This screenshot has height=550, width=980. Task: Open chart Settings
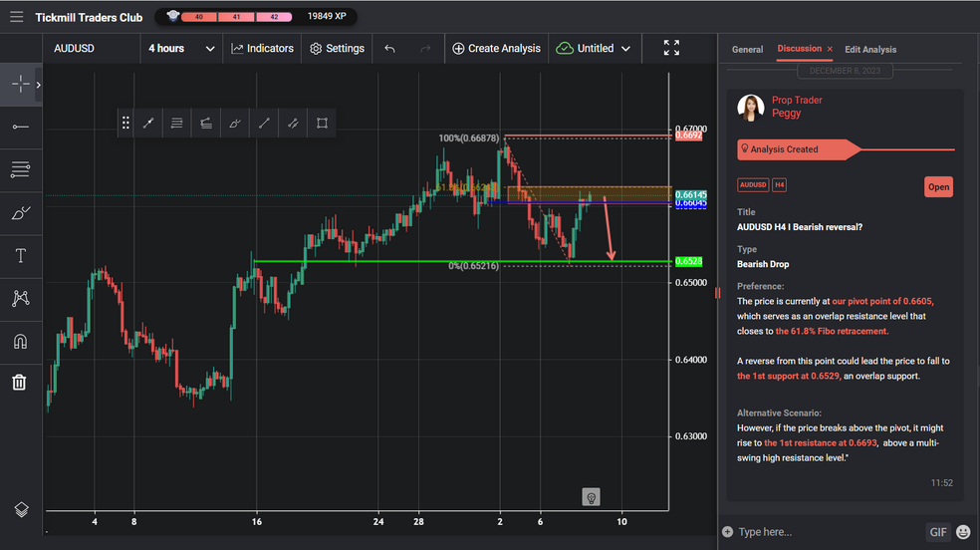click(x=337, y=48)
